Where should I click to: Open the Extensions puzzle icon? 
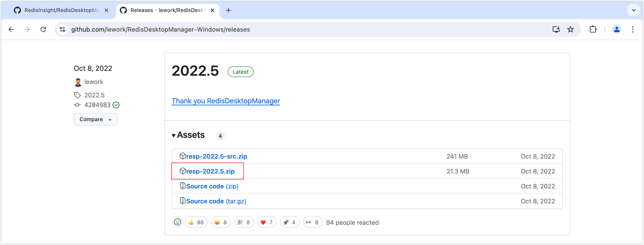coord(593,29)
